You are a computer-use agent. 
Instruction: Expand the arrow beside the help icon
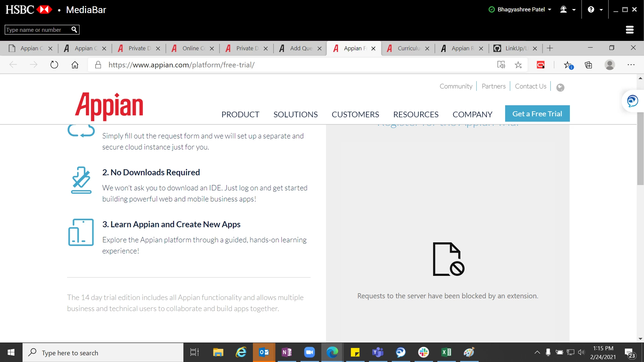pyautogui.click(x=601, y=10)
